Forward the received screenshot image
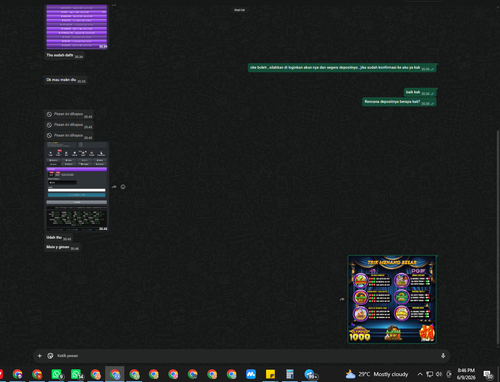Screen dimensions: 500x382 [114, 187]
